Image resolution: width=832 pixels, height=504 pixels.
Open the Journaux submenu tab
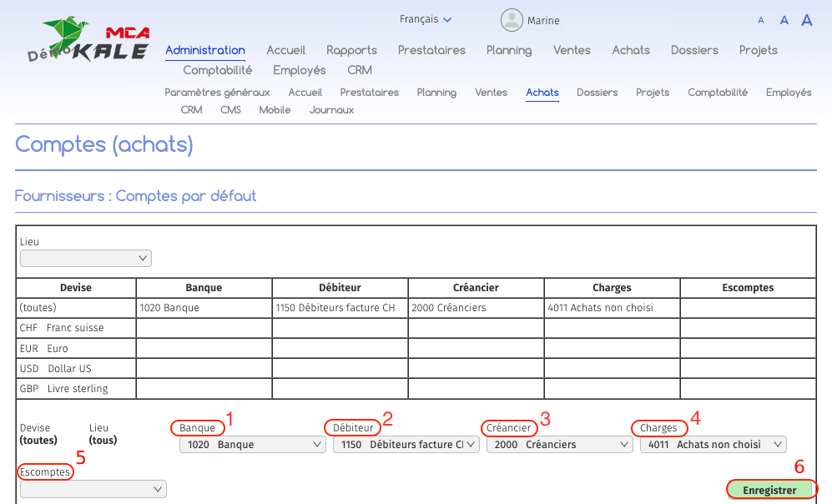coord(331,110)
